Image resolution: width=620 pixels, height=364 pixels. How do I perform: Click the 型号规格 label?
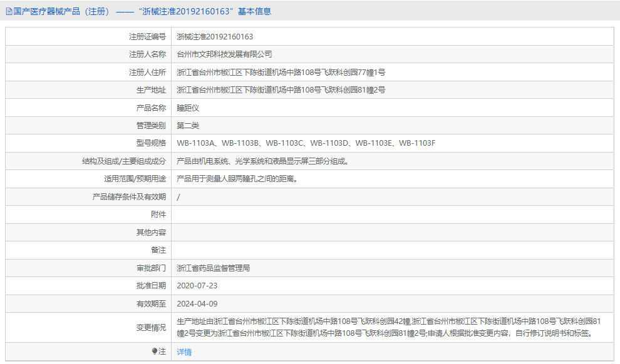151,143
